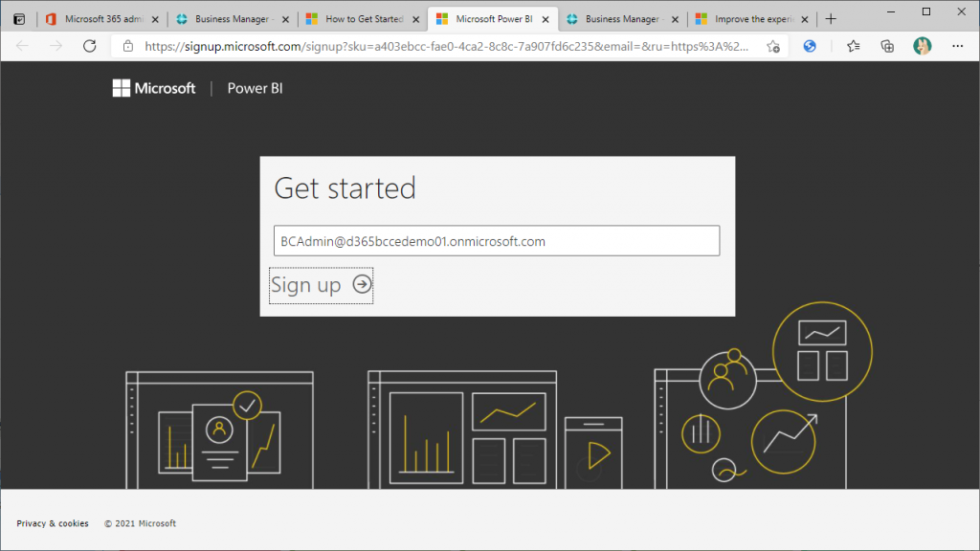Open the browser profile avatar
Image resolution: width=980 pixels, height=551 pixels.
click(x=922, y=46)
